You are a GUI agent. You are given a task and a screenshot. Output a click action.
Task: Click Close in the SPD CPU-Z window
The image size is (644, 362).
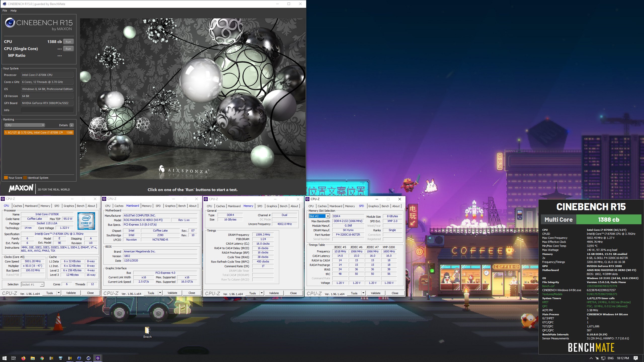point(395,293)
